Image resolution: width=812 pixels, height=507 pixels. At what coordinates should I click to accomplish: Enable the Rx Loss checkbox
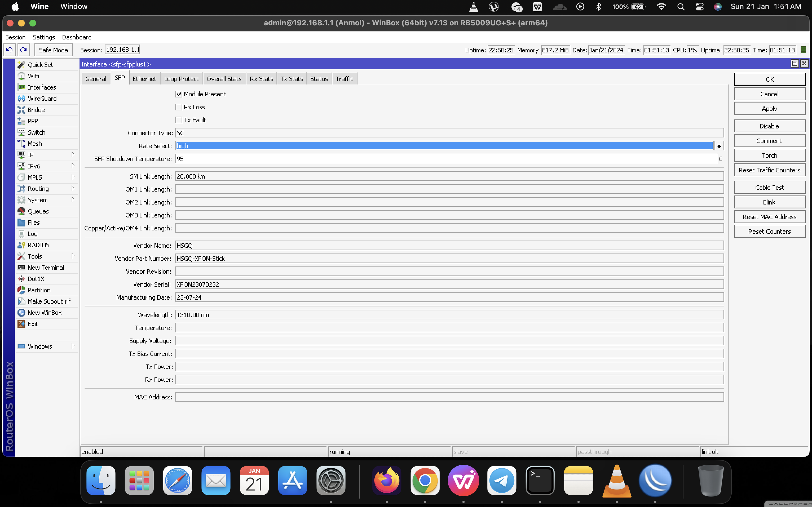(x=178, y=107)
